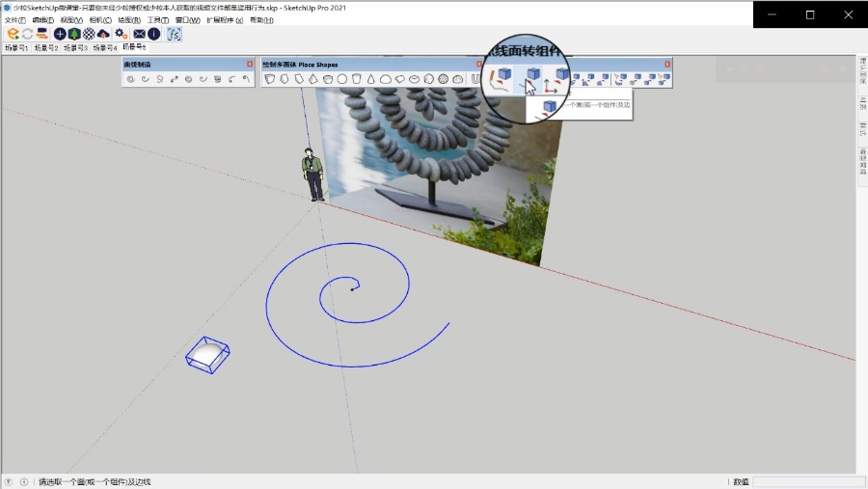
Task: Select the torus ring shape in Place Shapes
Action: pyautogui.click(x=414, y=79)
